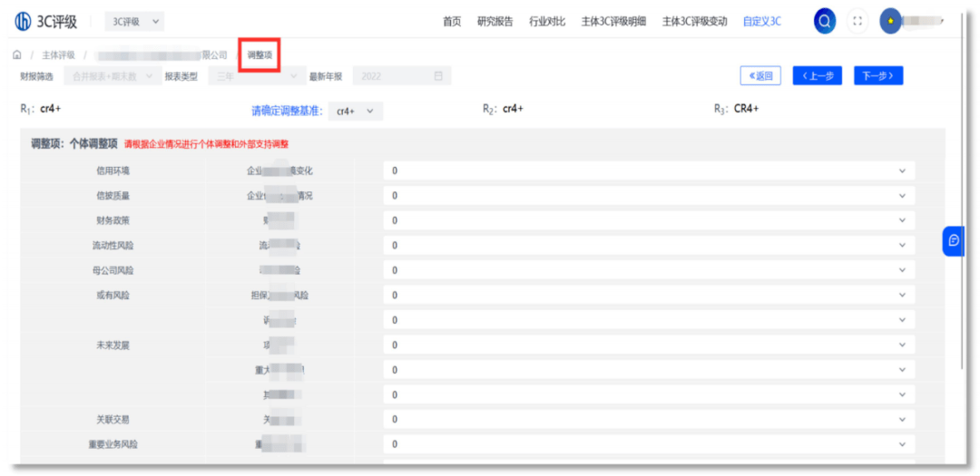Click 调整项：个体调整项 heading
The width and height of the screenshot is (980, 476).
click(74, 143)
